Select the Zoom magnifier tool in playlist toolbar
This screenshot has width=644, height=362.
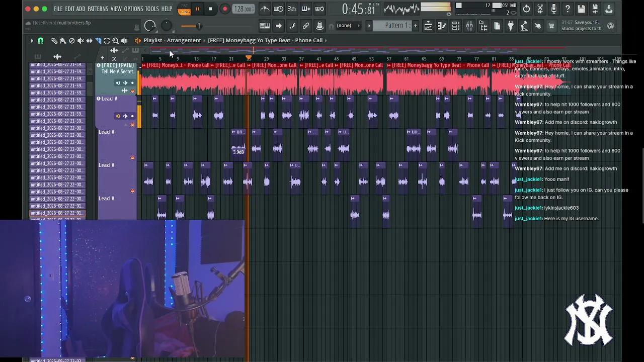coord(115,41)
